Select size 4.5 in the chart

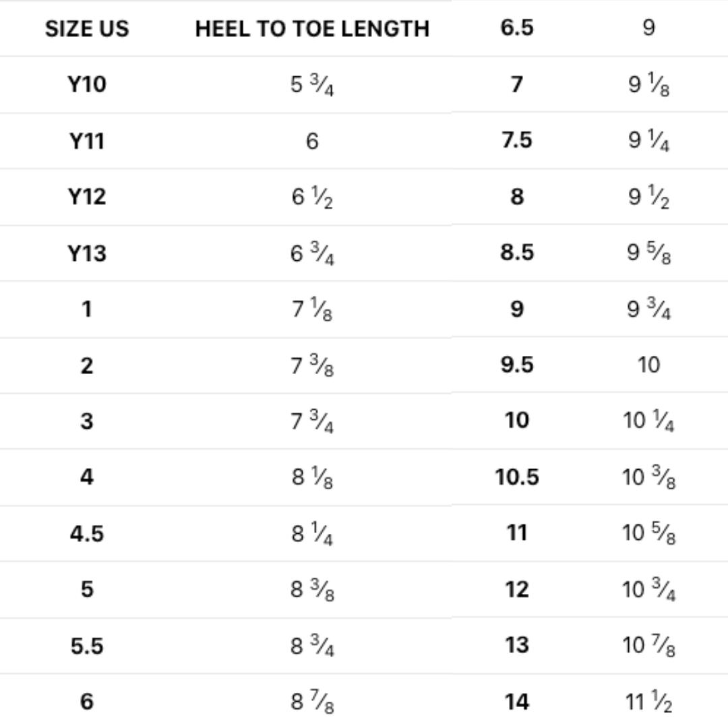pos(87,533)
